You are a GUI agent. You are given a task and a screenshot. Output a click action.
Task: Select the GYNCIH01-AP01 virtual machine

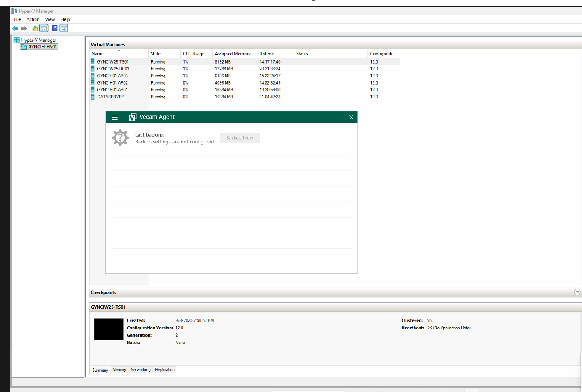(x=112, y=90)
